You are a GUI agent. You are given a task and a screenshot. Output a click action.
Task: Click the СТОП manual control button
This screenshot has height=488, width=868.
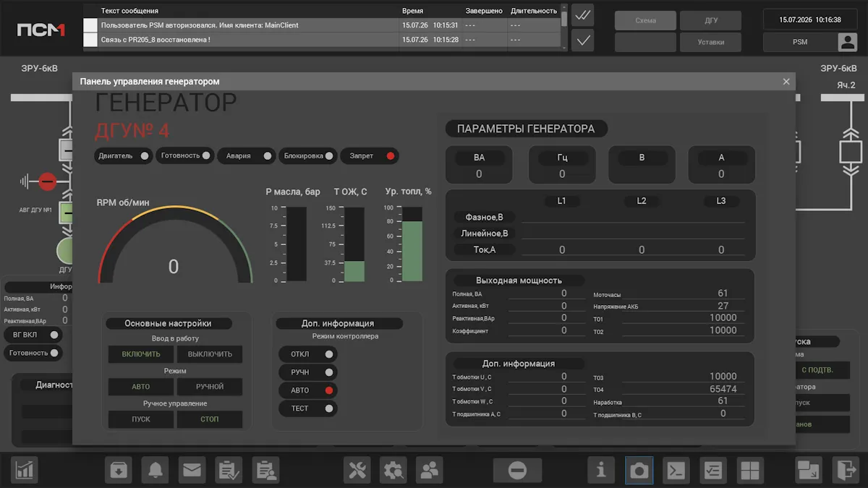coord(210,419)
